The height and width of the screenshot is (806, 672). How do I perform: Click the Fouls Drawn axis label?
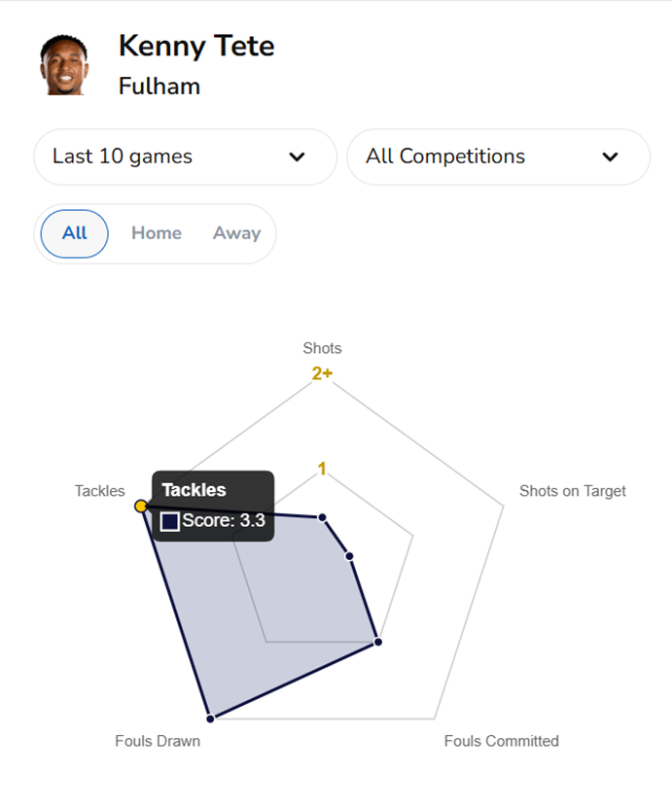pyautogui.click(x=158, y=741)
